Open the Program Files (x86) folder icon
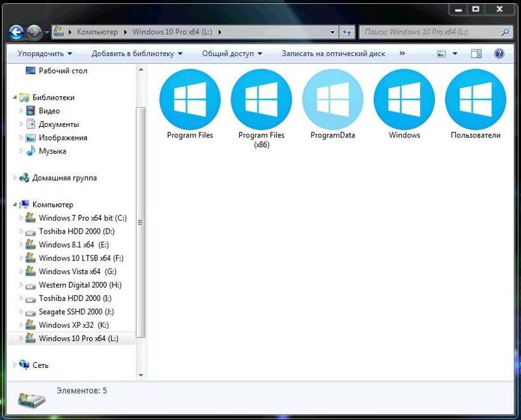The height and width of the screenshot is (420, 521). tap(262, 99)
